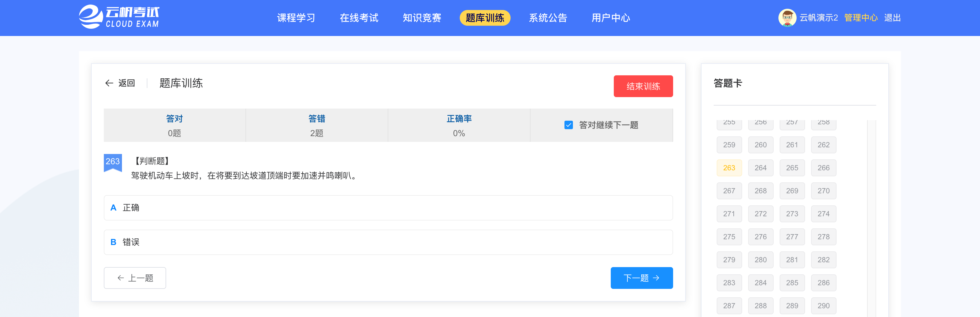Viewport: 980px width, 317px height.
Task: Jump to question 276 in answer card
Action: click(761, 237)
